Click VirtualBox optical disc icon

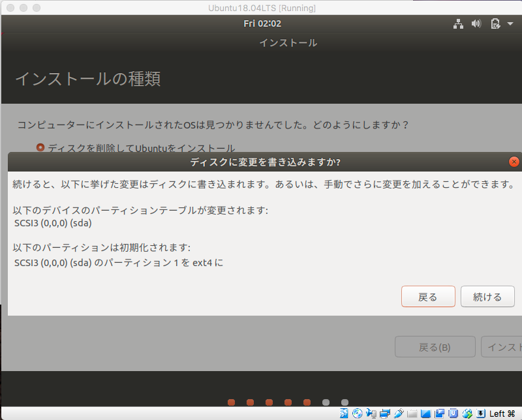(x=357, y=413)
